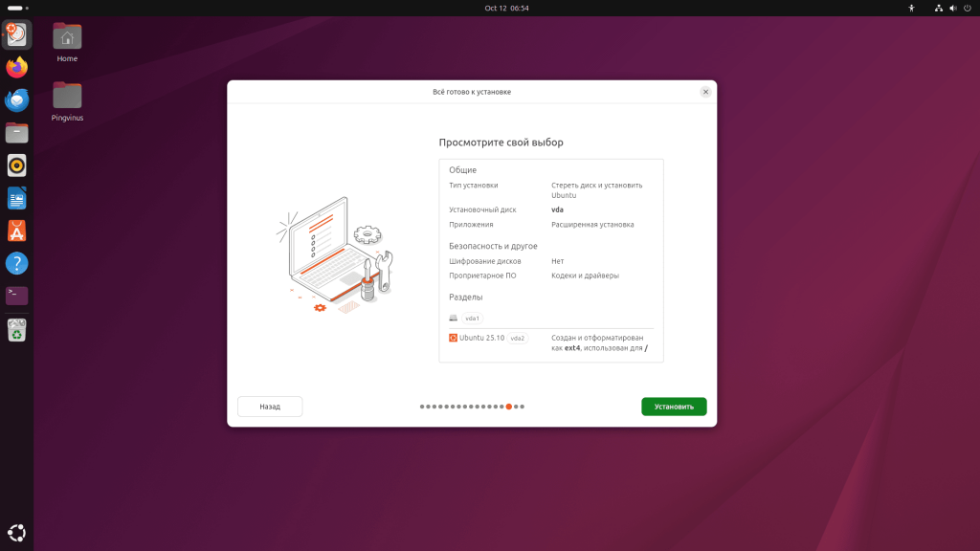Image resolution: width=980 pixels, height=551 pixels.
Task: Open the Help app with the question mark icon
Action: [x=15, y=262]
